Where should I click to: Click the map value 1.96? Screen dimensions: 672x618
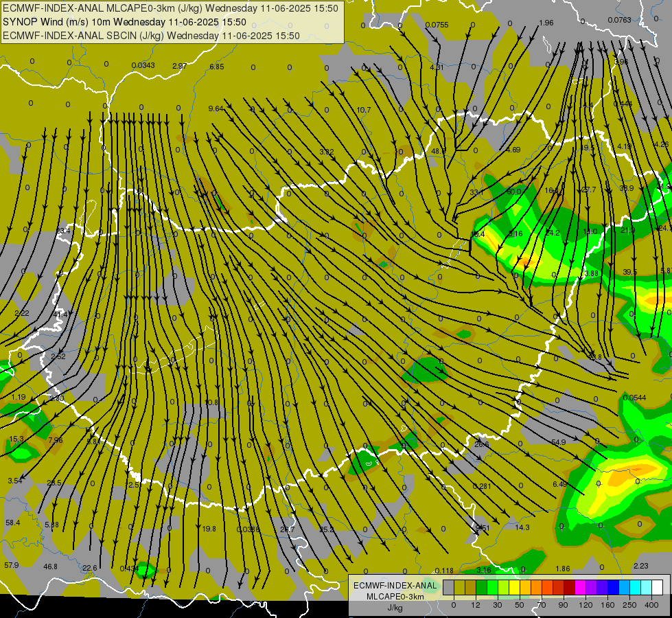546,23
